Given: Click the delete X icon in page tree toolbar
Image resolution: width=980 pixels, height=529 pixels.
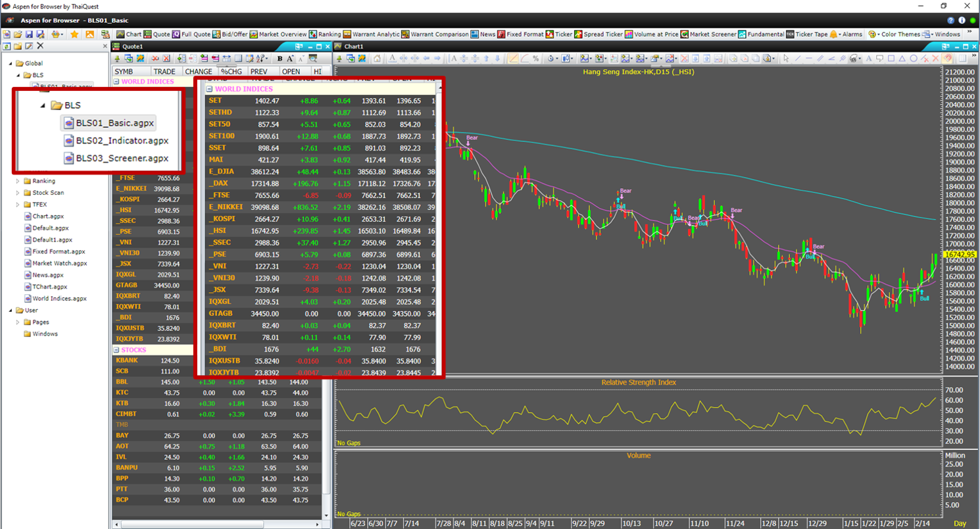Looking at the screenshot, I should coord(40,46).
